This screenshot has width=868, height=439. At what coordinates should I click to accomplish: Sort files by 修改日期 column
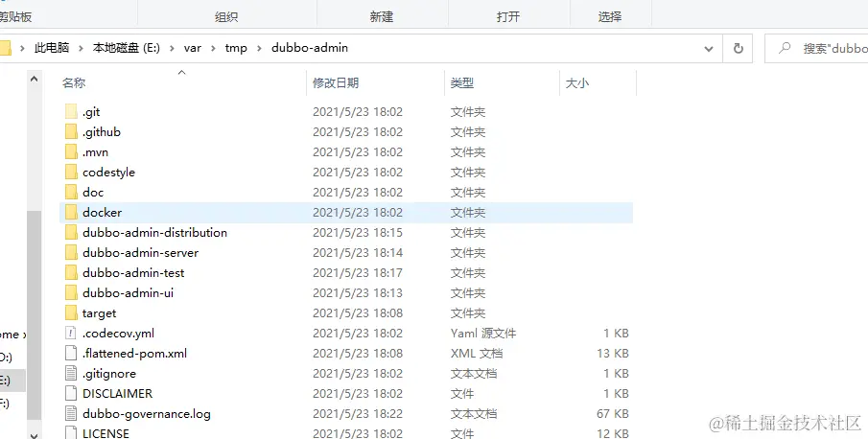(336, 83)
